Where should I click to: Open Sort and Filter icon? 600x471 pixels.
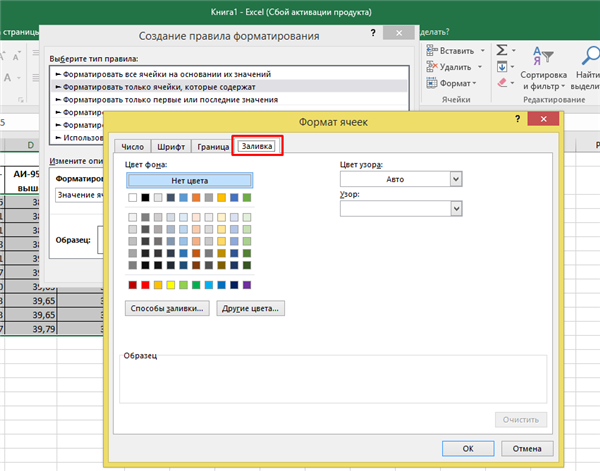543,56
